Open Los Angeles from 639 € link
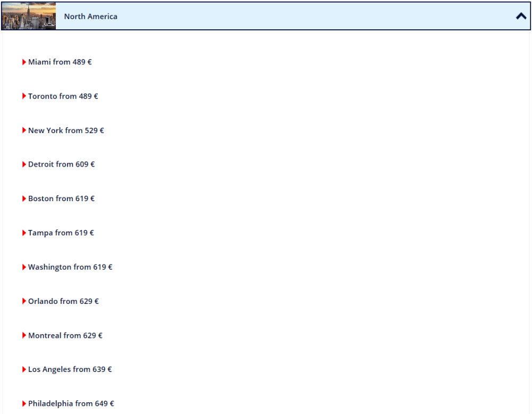 [70, 369]
